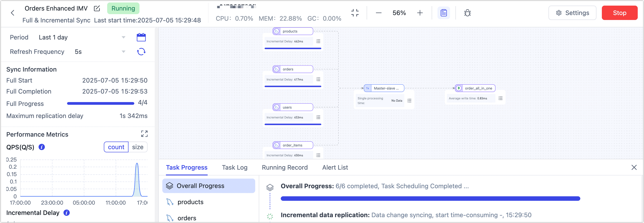The width and height of the screenshot is (644, 223).
Task: Open the Settings panel
Action: (x=572, y=13)
